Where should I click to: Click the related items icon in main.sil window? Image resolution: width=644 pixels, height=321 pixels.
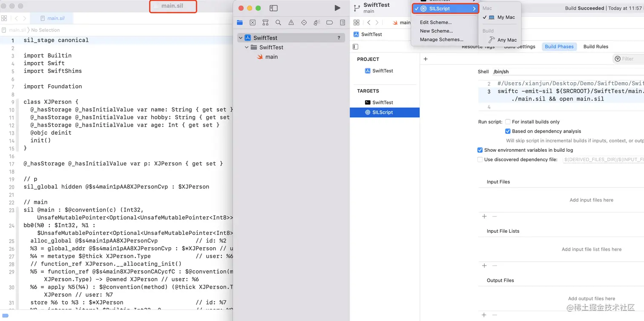coord(4,18)
